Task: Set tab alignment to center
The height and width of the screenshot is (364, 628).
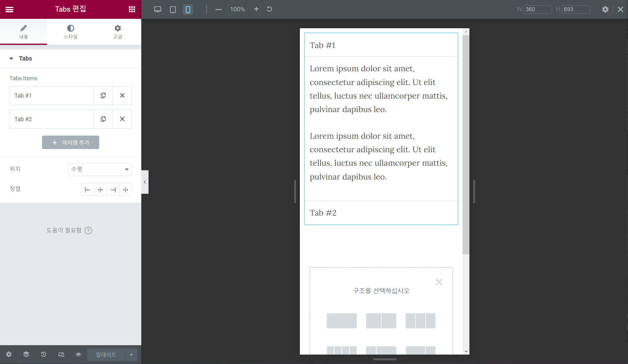Action: point(100,190)
